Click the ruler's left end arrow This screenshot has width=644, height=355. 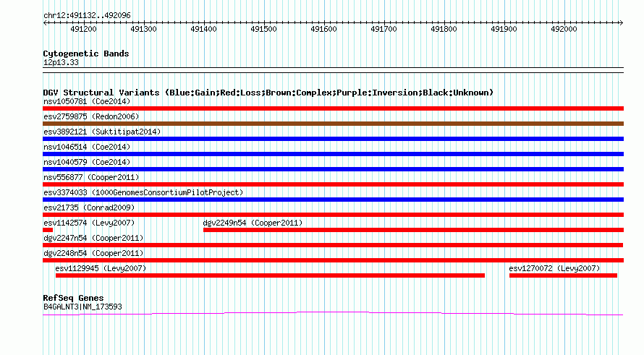click(45, 23)
